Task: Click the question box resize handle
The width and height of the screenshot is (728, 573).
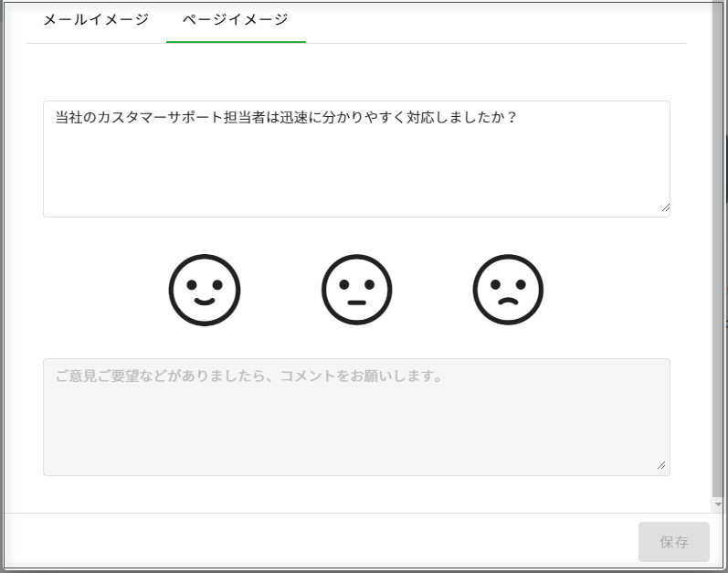Action: coord(664,209)
